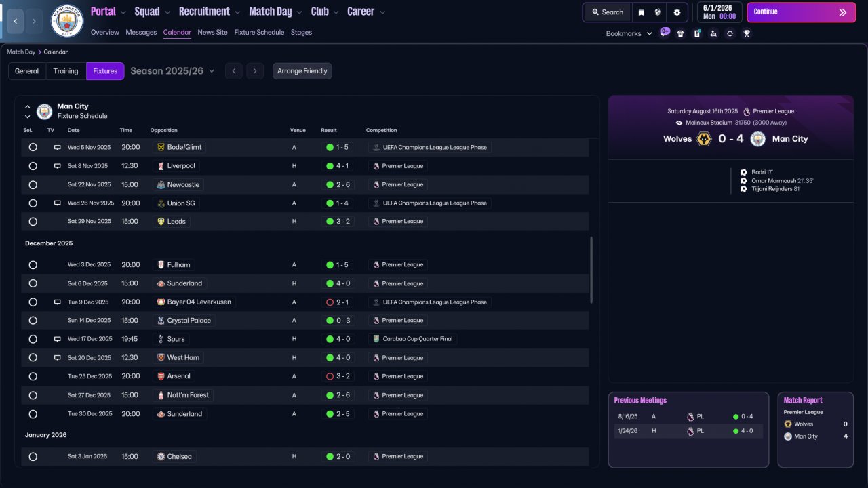Click the Crystal Palace club crest
The width and height of the screenshot is (868, 488).
(161, 321)
